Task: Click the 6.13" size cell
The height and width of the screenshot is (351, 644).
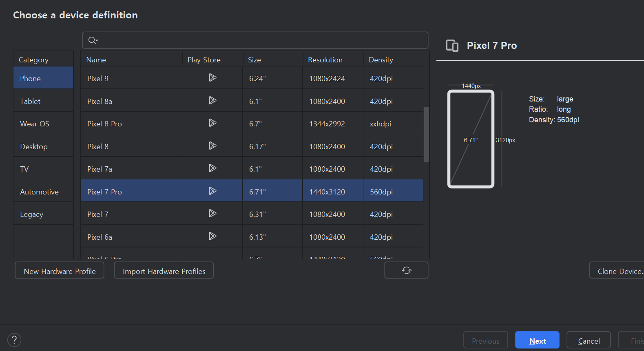Action: pos(273,236)
